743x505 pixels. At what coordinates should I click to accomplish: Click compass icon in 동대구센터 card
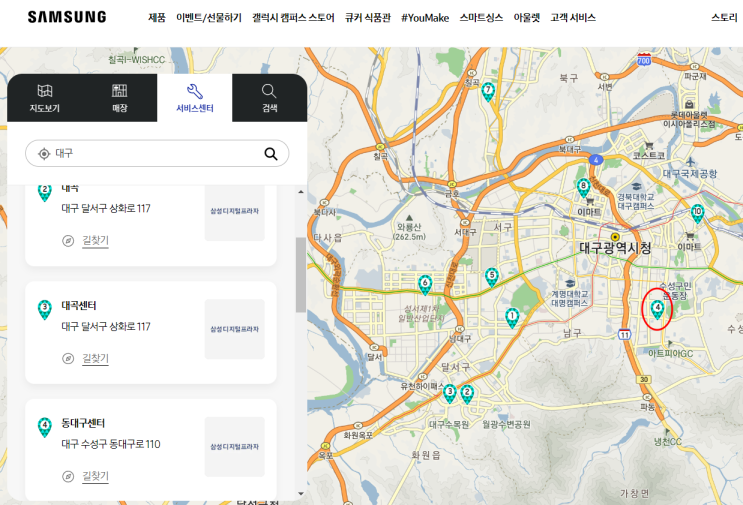tap(68, 476)
